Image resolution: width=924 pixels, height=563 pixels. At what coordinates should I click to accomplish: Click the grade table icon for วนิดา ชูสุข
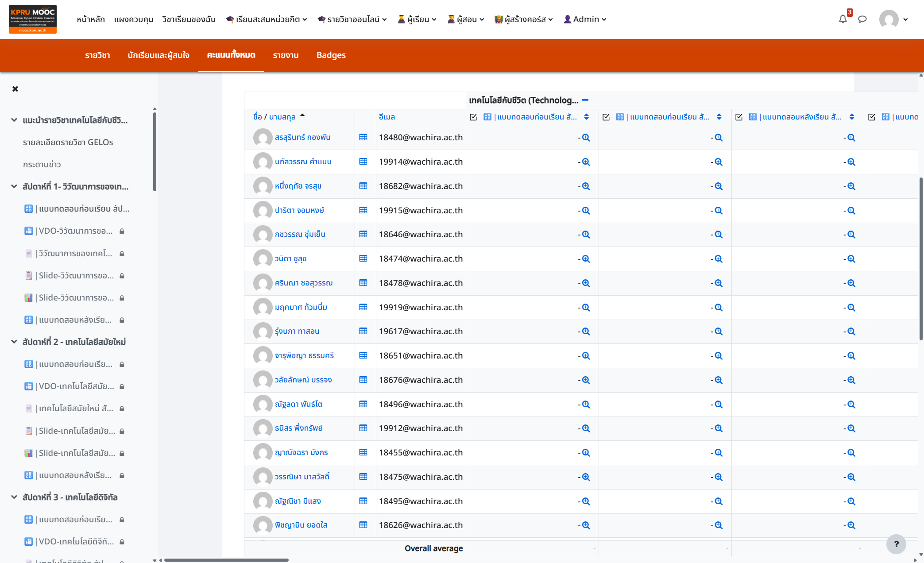[363, 258]
